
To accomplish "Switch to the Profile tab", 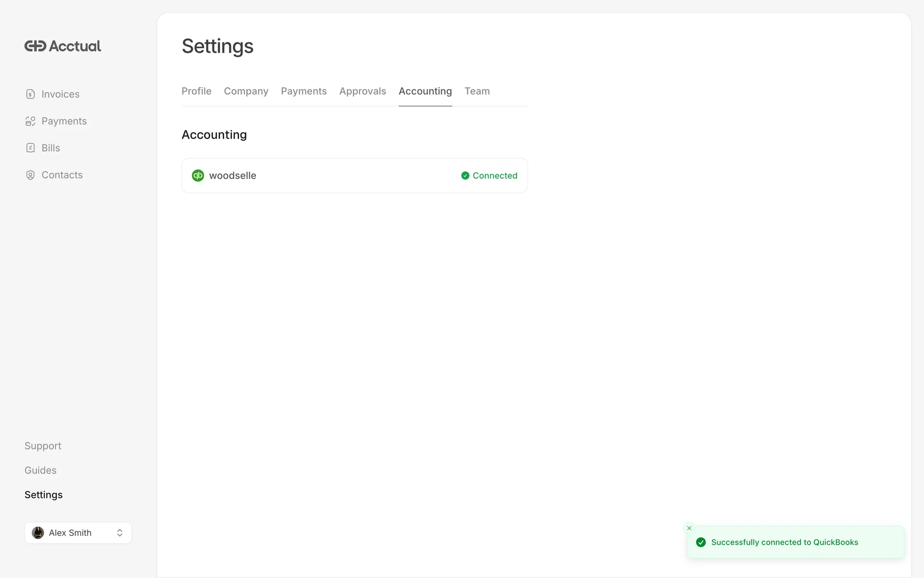I will (x=196, y=92).
